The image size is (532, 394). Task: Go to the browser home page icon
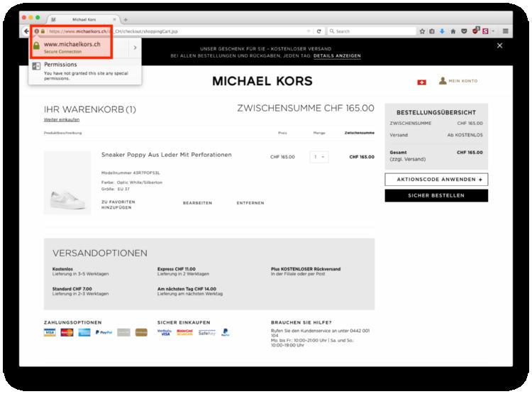click(x=453, y=31)
